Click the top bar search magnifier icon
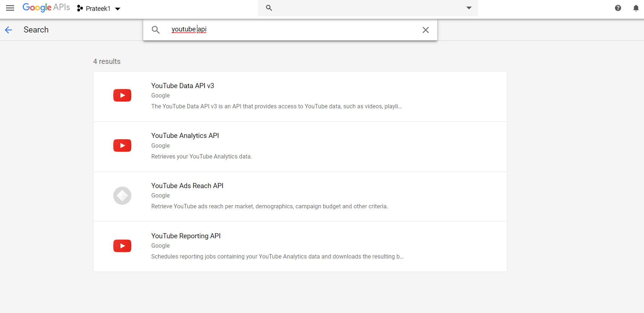The width and height of the screenshot is (644, 313). (269, 8)
